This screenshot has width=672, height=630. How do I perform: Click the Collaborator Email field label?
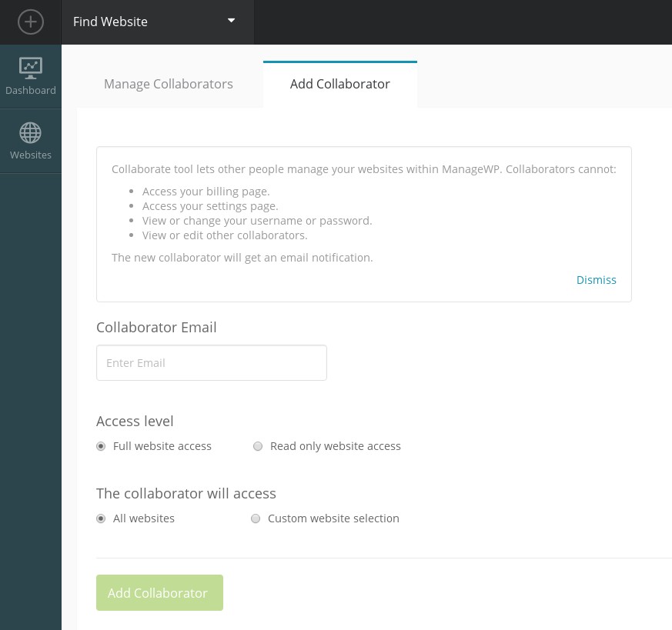coord(156,327)
